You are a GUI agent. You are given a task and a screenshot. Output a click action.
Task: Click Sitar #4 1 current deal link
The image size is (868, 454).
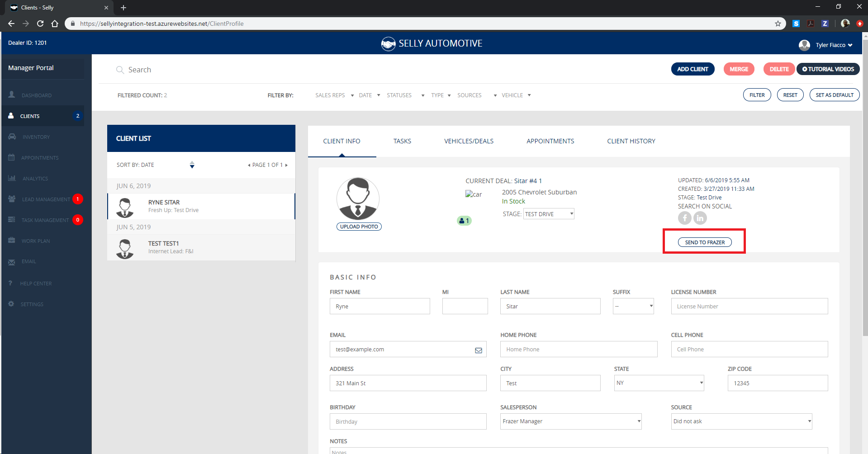pos(528,181)
